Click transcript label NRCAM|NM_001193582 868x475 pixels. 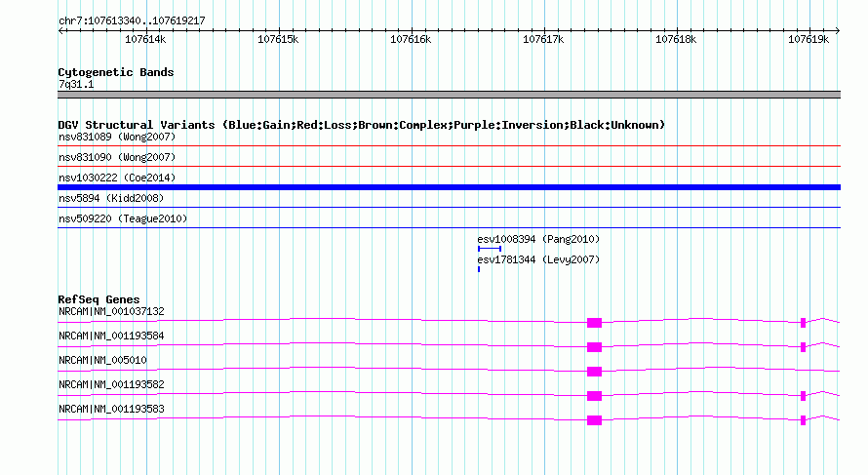point(111,384)
